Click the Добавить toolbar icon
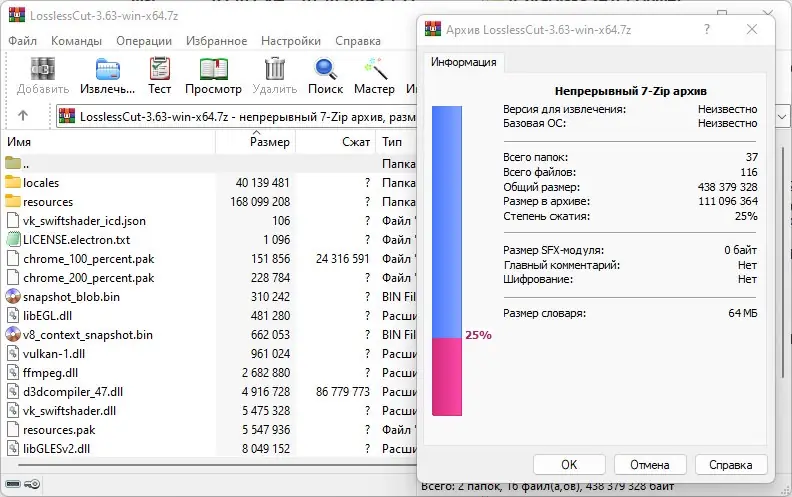792x497 pixels. point(42,69)
